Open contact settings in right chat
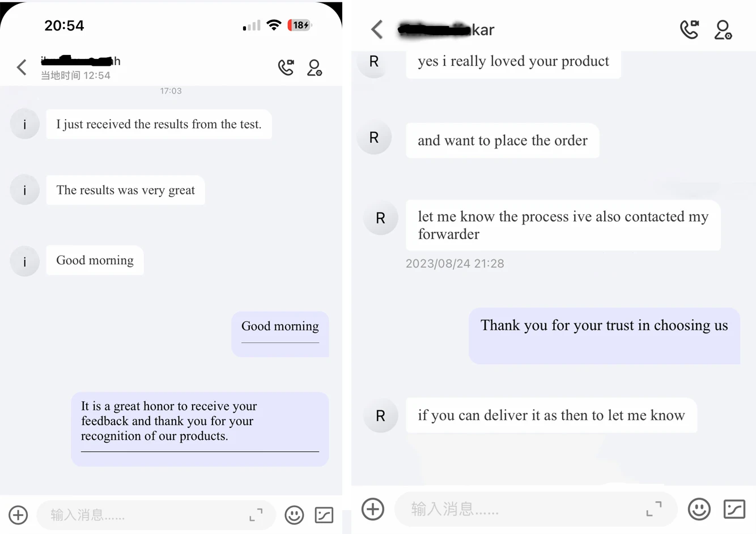 (x=723, y=30)
